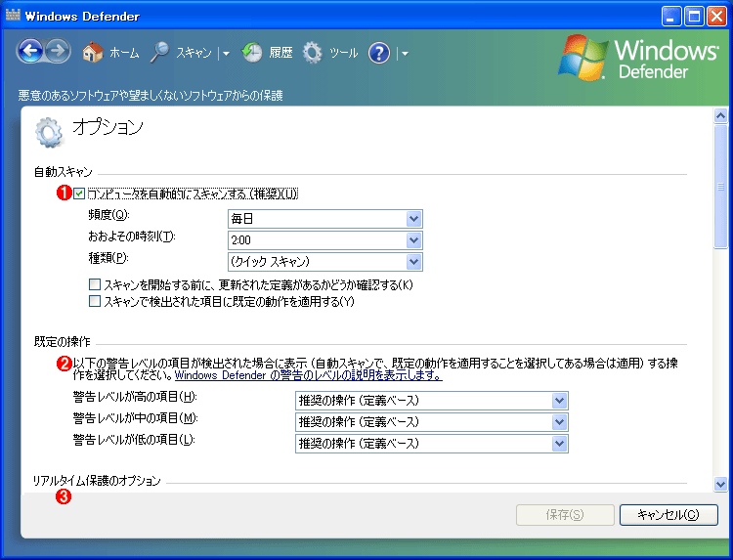
Task: Open the Home (ホーム) house icon
Action: pos(93,53)
